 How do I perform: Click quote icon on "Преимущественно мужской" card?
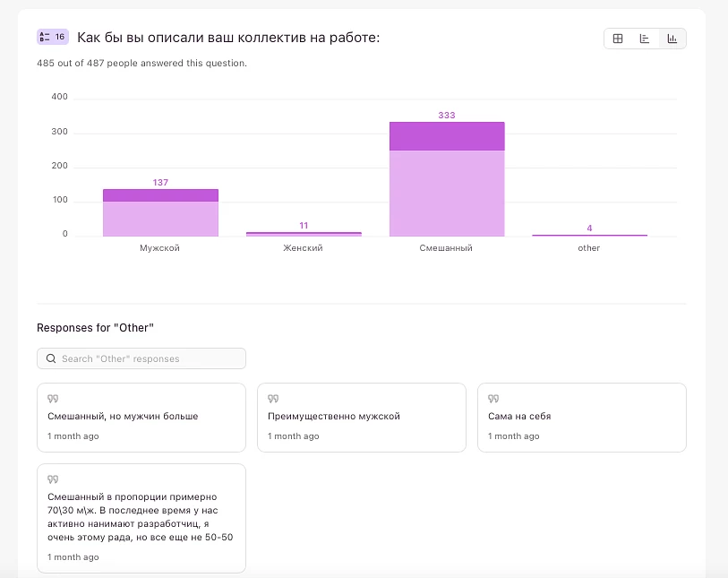pos(273,399)
